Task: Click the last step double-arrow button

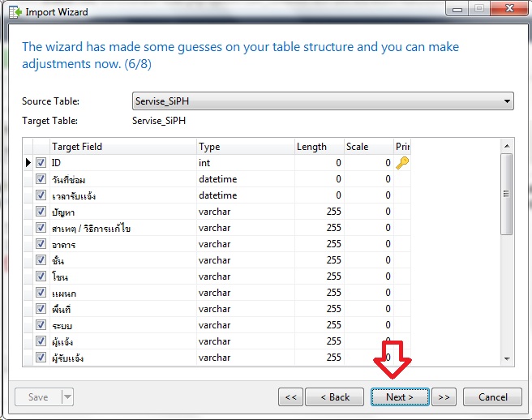Action: coord(443,397)
